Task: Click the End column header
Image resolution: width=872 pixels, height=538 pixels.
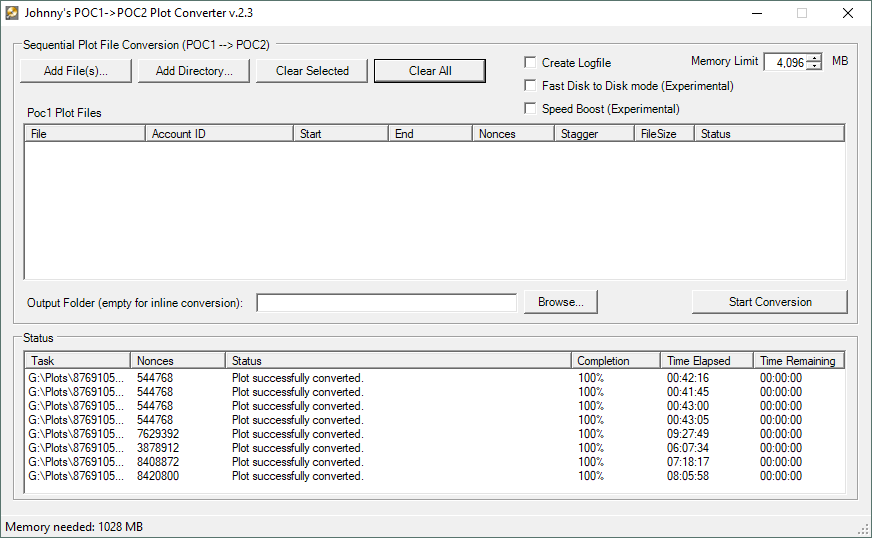Action: pyautogui.click(x=430, y=134)
